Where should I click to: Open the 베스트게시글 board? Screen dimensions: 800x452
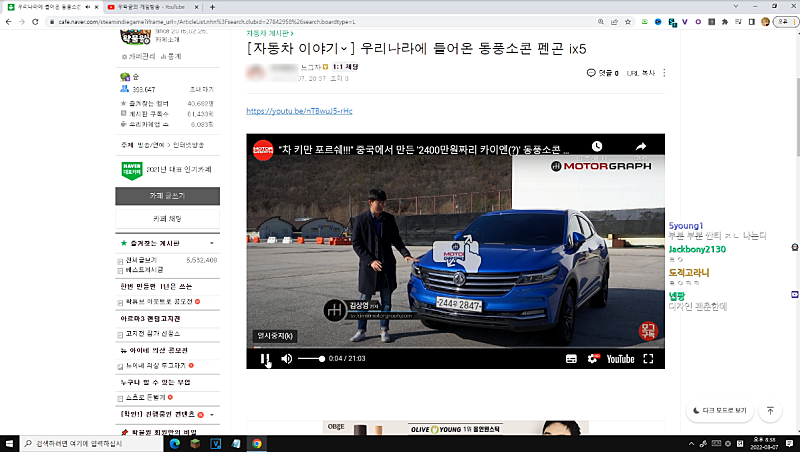[x=144, y=270]
